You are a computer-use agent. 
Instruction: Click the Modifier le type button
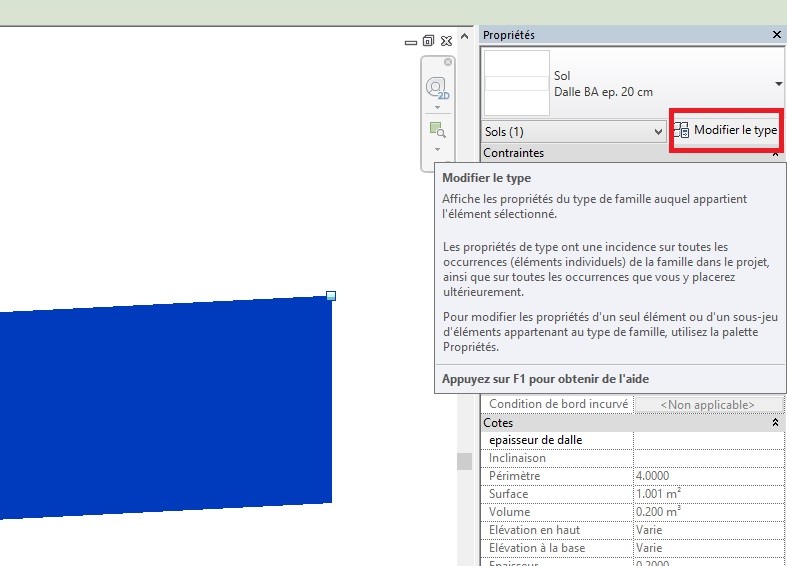[725, 131]
